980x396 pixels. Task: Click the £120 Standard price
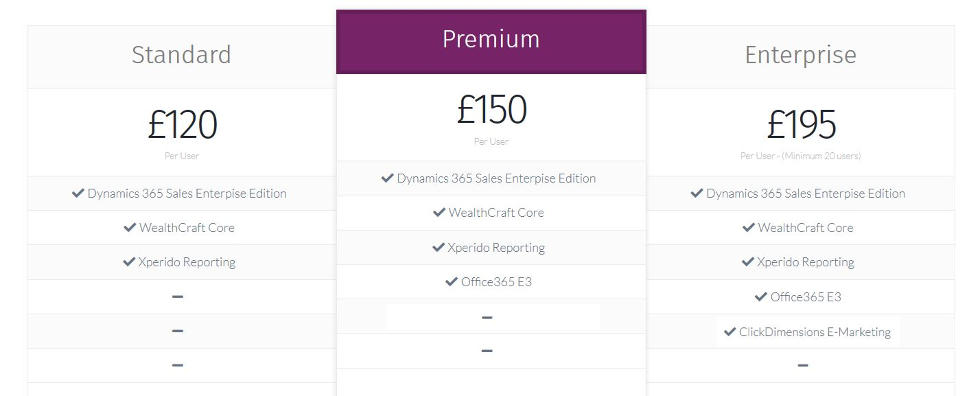click(x=183, y=125)
